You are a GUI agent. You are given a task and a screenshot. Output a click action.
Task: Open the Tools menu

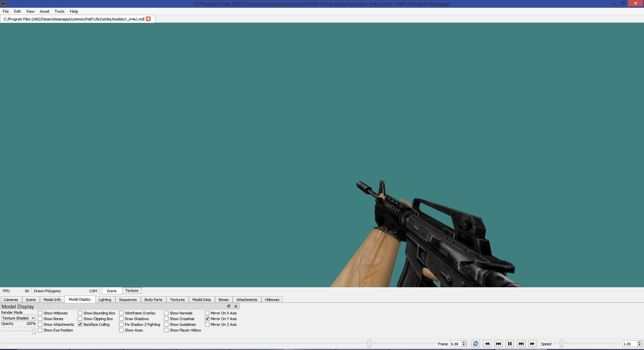tap(59, 11)
